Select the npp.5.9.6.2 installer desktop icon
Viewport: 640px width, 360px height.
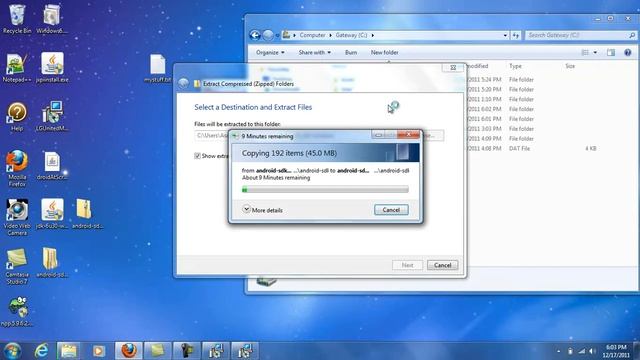[x=17, y=312]
